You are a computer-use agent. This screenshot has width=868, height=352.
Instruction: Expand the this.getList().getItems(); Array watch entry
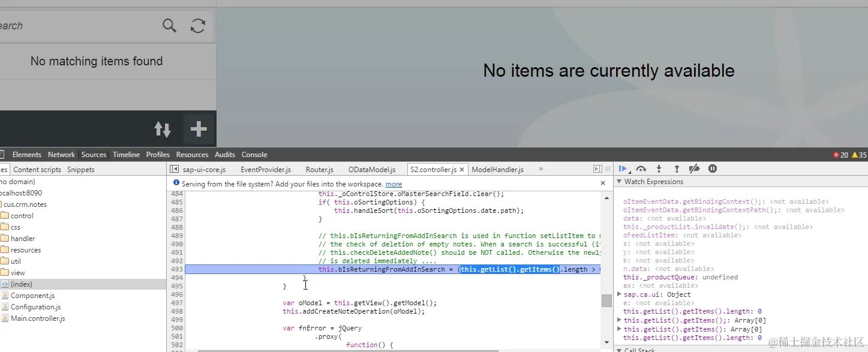click(x=620, y=320)
